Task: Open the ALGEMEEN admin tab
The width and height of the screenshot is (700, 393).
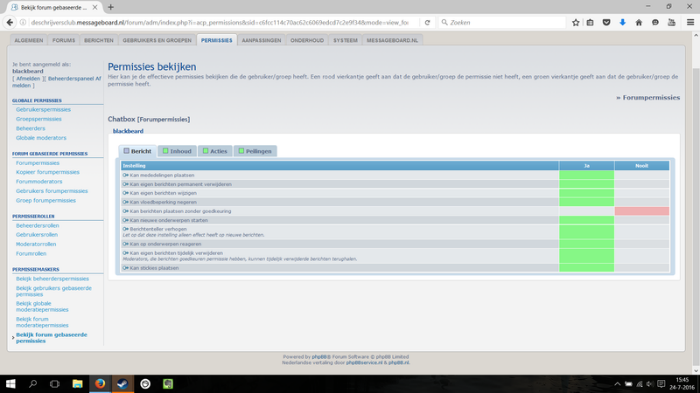Action: tap(29, 40)
